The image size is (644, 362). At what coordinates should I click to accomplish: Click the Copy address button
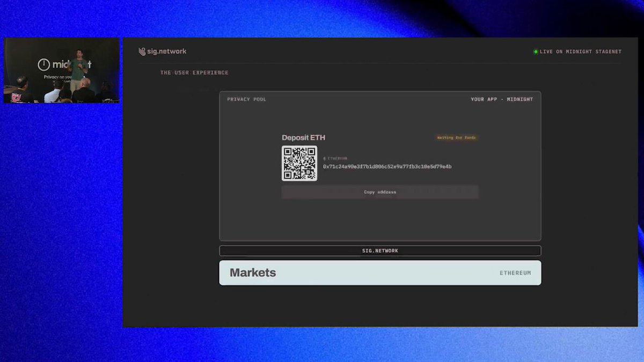380,192
